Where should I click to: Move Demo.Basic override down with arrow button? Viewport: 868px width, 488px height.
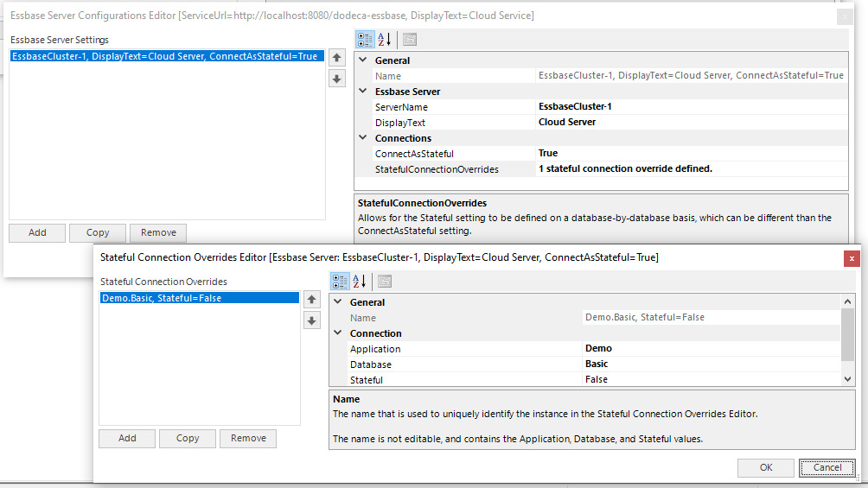tap(311, 321)
